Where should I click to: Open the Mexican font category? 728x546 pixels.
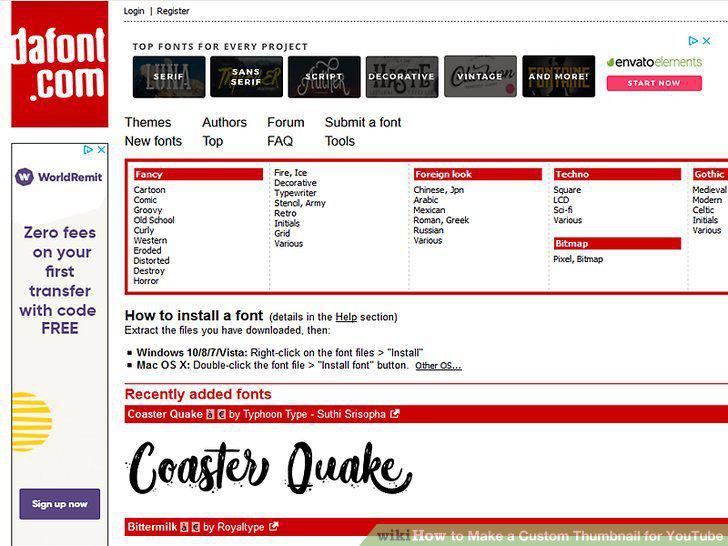point(429,210)
